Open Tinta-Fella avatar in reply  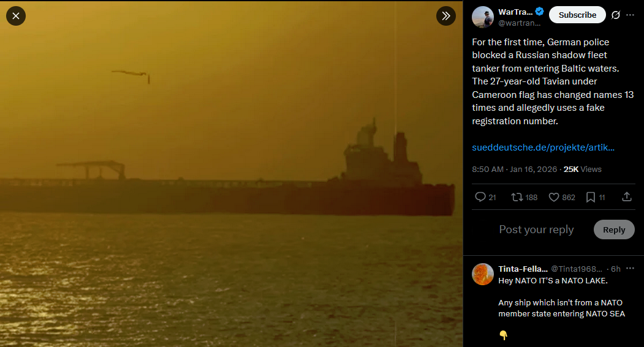(483, 274)
